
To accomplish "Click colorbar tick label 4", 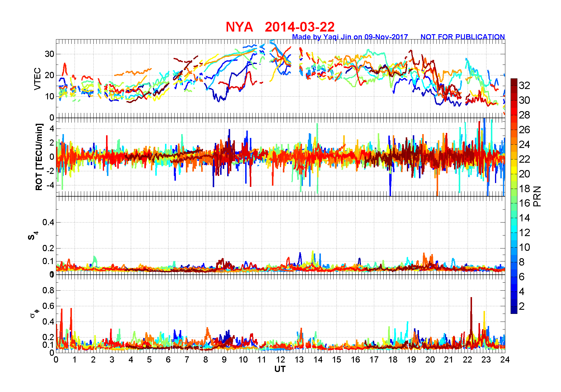I will 522,291.
